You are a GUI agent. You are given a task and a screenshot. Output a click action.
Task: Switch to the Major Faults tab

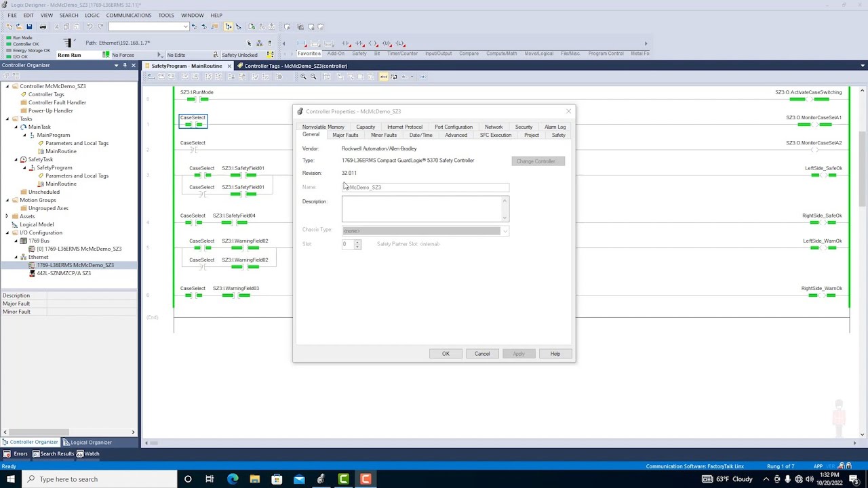coord(345,135)
